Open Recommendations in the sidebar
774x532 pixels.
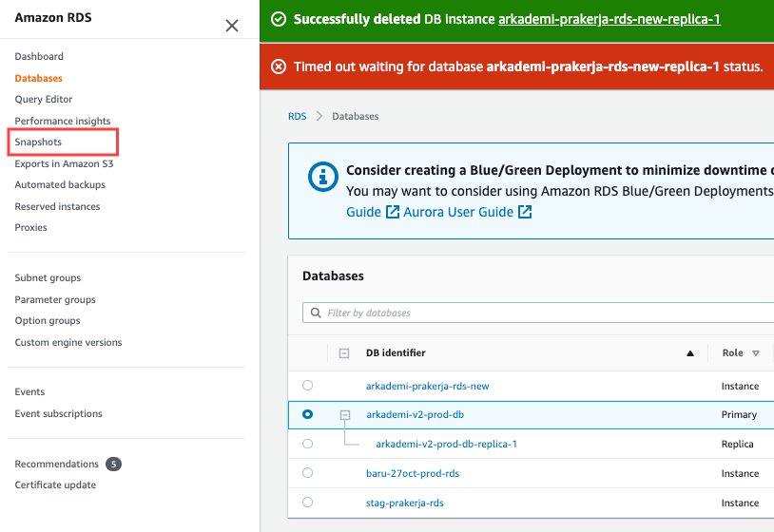[57, 464]
